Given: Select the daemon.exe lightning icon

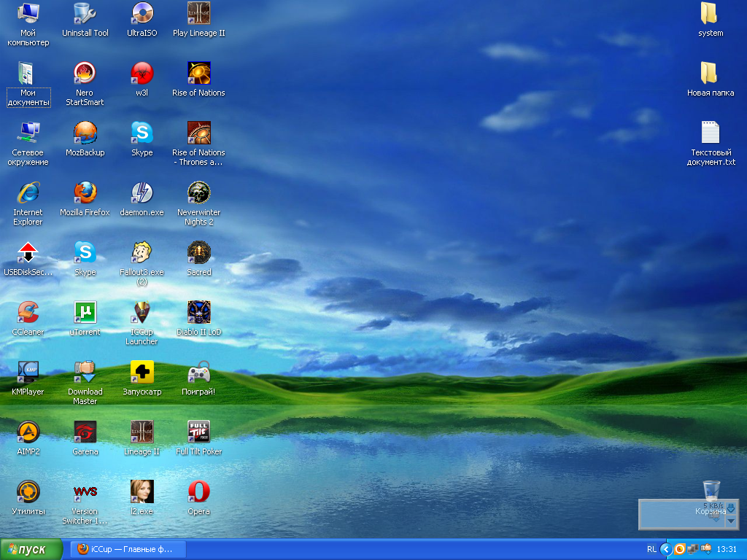Looking at the screenshot, I should (142, 192).
